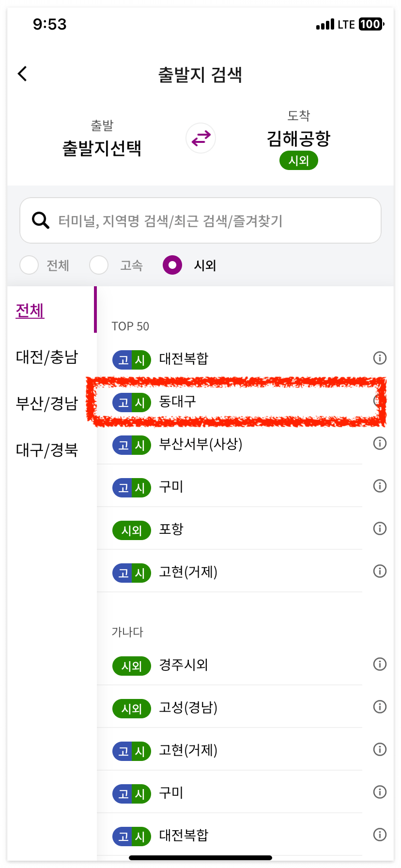401x868 pixels.
Task: Open info icon next to 경주시외
Action: pyautogui.click(x=380, y=664)
